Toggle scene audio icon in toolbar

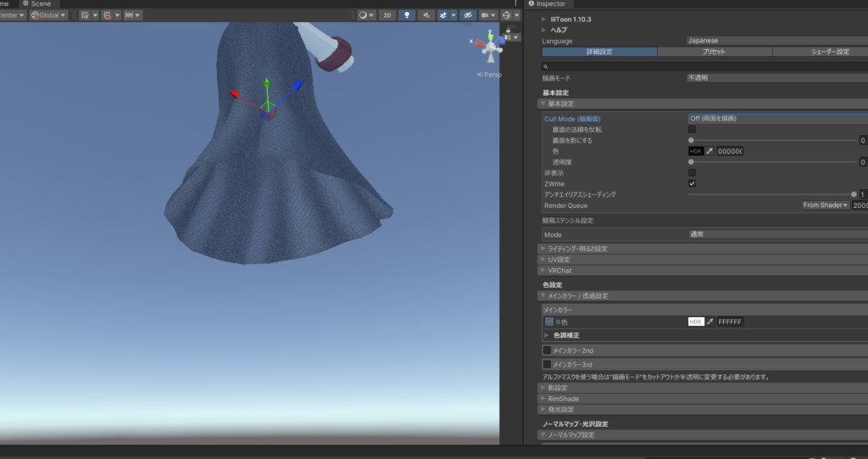click(x=426, y=15)
